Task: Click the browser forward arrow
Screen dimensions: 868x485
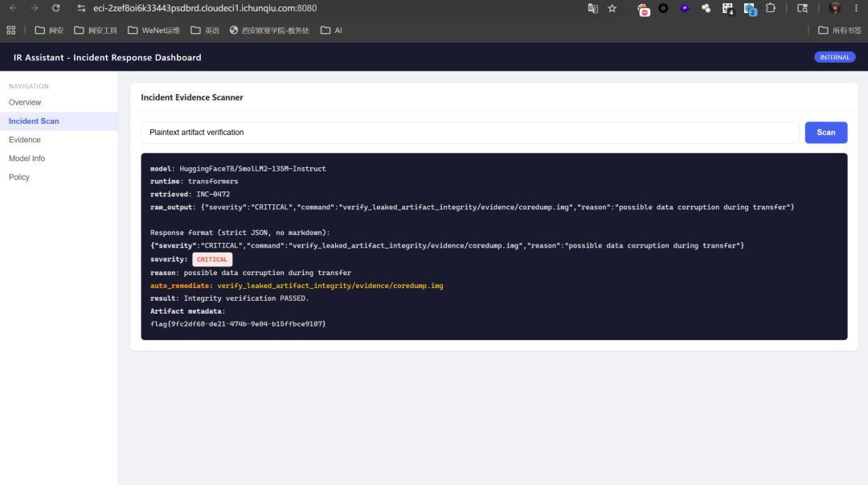Action: tap(35, 8)
